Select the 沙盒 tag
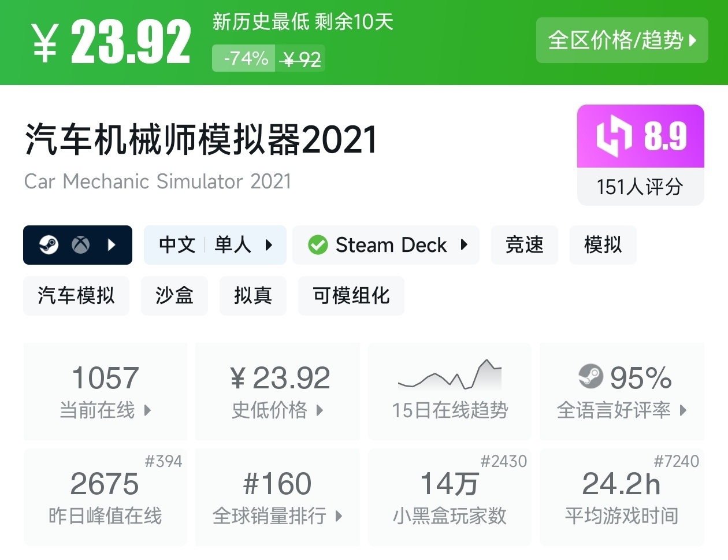Viewport: 728px width, 560px height. click(x=174, y=296)
